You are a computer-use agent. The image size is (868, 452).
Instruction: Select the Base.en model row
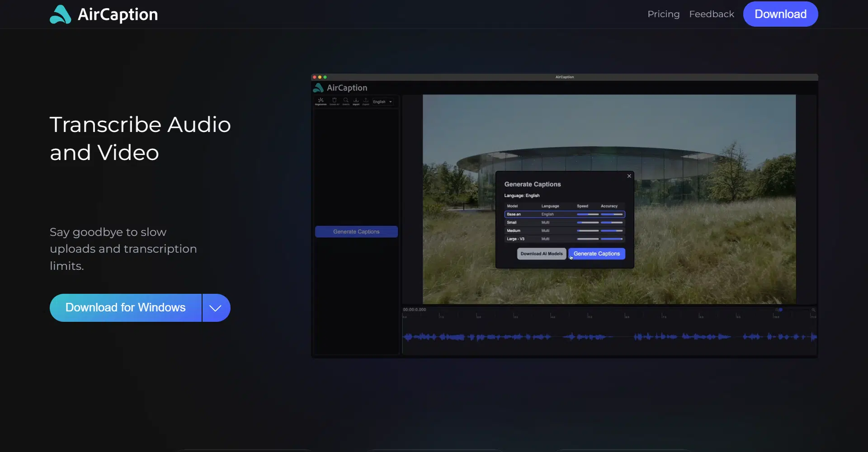564,214
